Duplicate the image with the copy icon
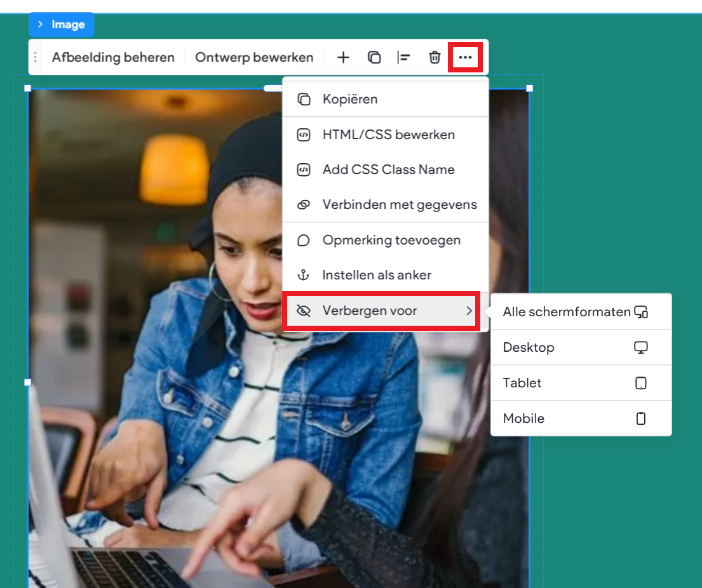Viewport: 702px width, 588px height. pos(374,57)
